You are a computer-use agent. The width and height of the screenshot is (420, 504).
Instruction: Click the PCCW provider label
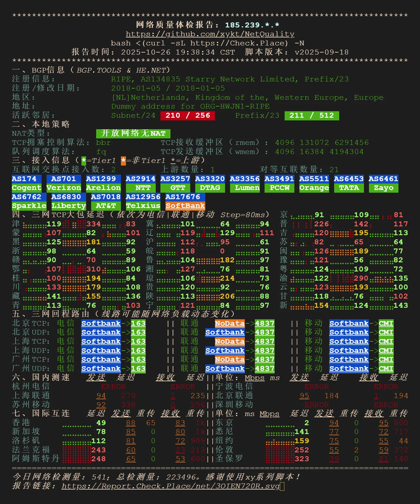[x=279, y=188]
